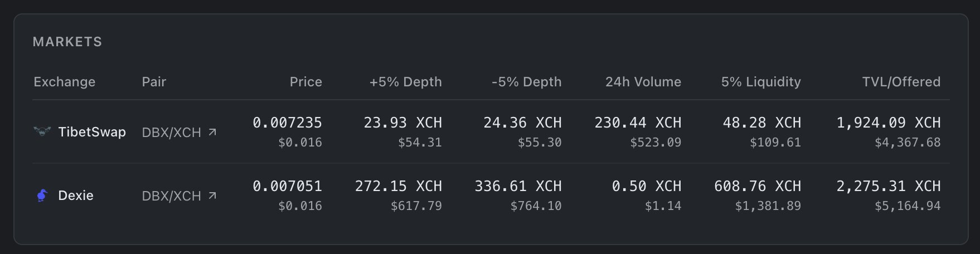
Task: Click the 5% Liquidity column header
Action: (760, 82)
